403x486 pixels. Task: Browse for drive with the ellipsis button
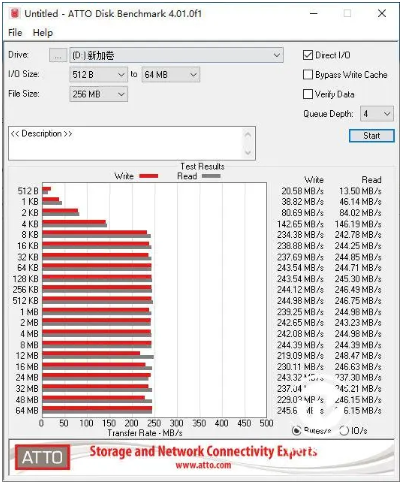click(58, 55)
